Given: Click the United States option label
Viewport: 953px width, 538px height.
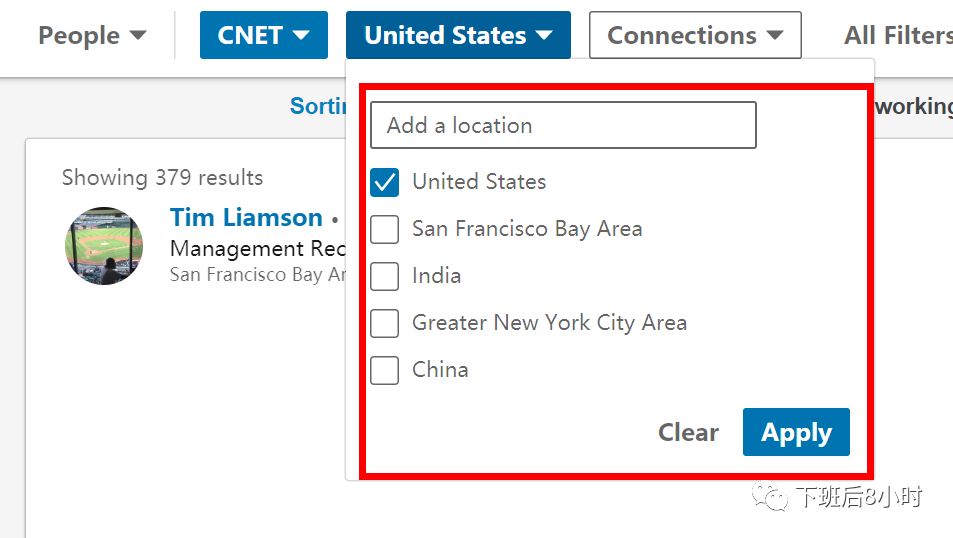Looking at the screenshot, I should coord(479,182).
